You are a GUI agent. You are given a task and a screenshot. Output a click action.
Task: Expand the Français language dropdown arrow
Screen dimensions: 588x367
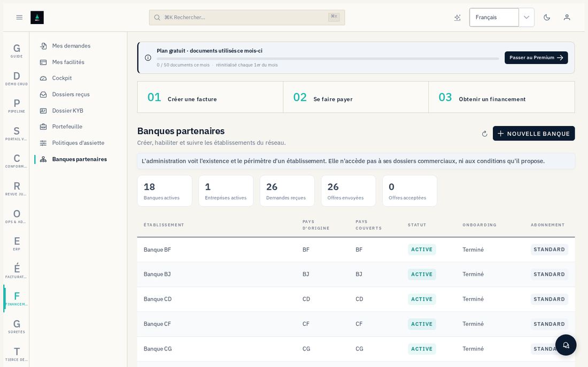click(x=527, y=17)
